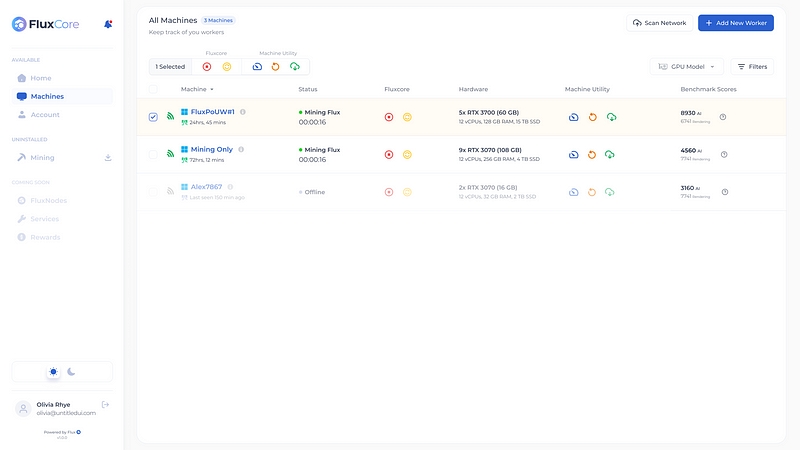Viewport: 800px width, 450px height.
Task: Click info icon next to FluxPoUW#1
Action: [x=243, y=112]
